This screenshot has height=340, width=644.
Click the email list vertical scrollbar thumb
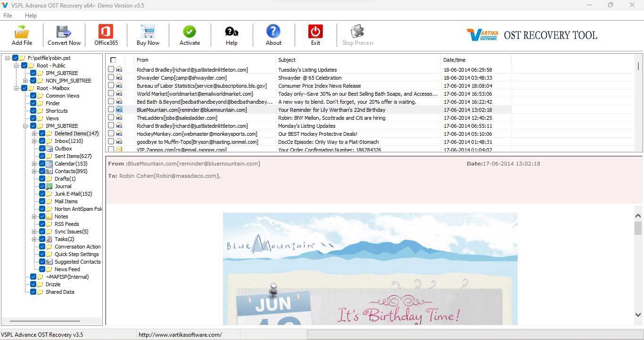(x=638, y=66)
